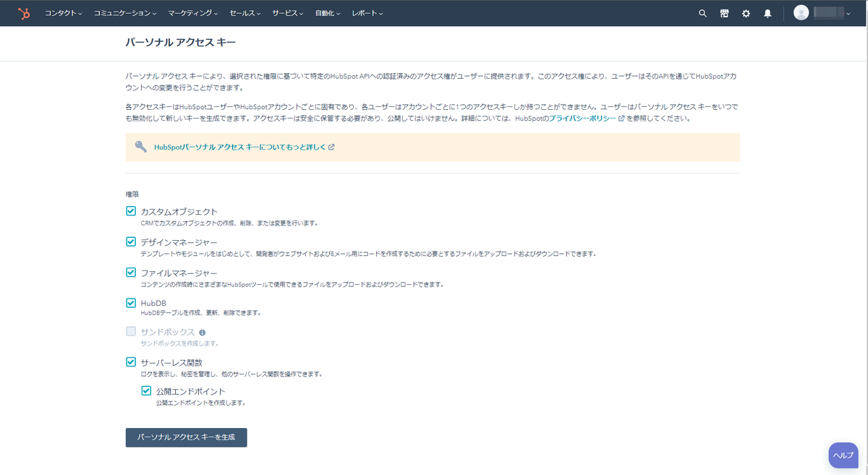Click the 公開エンドポイントを作成します description
Image resolution: width=868 pixels, height=475 pixels.
pos(201,403)
